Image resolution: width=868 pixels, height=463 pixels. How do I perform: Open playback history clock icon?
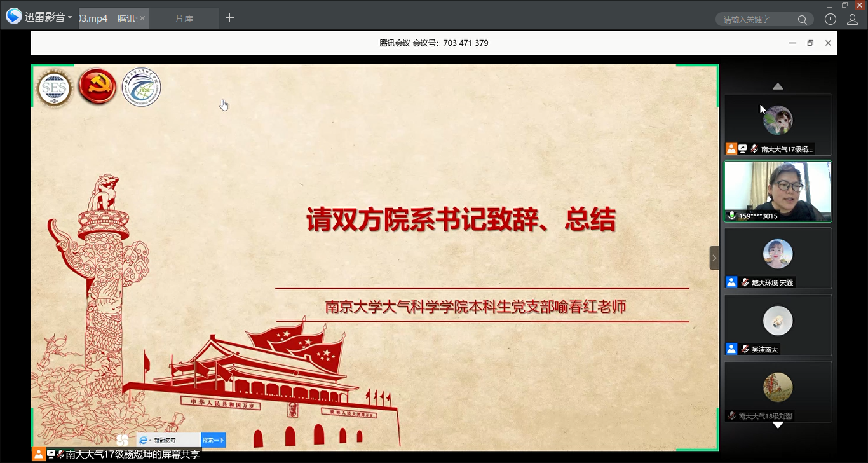pyautogui.click(x=830, y=19)
